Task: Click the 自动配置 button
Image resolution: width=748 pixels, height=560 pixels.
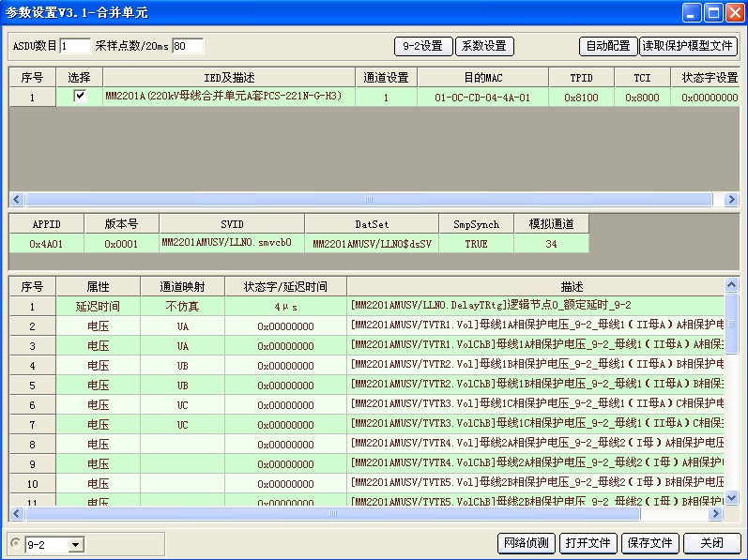Action: point(607,46)
